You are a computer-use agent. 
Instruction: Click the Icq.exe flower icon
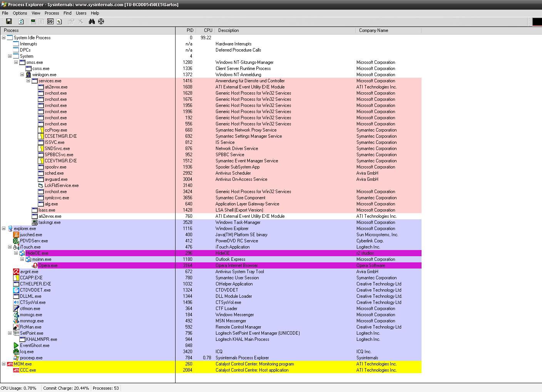click(x=16, y=352)
